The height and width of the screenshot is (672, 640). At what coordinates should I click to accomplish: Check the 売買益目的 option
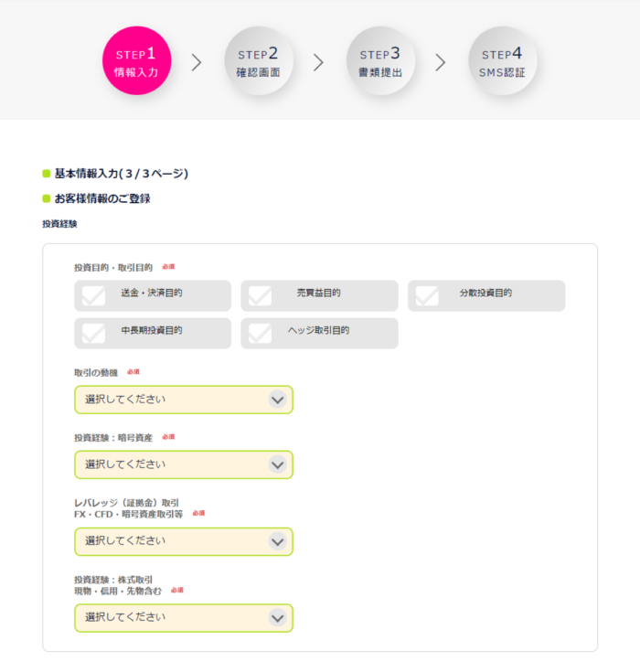click(x=319, y=295)
